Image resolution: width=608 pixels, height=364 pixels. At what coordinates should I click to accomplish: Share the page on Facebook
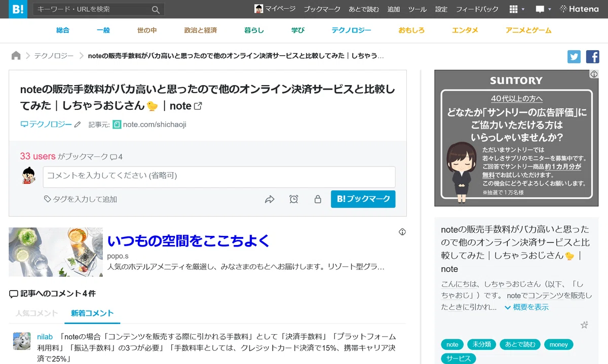[x=593, y=57]
